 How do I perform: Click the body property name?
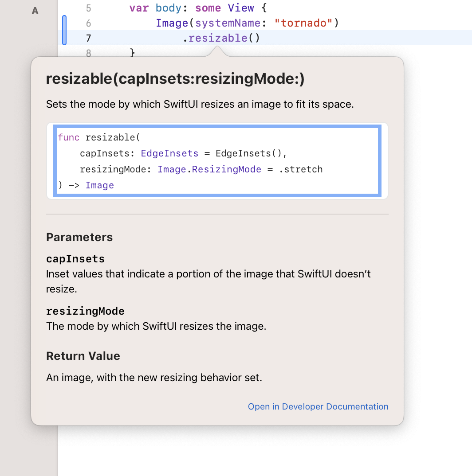pos(169,8)
